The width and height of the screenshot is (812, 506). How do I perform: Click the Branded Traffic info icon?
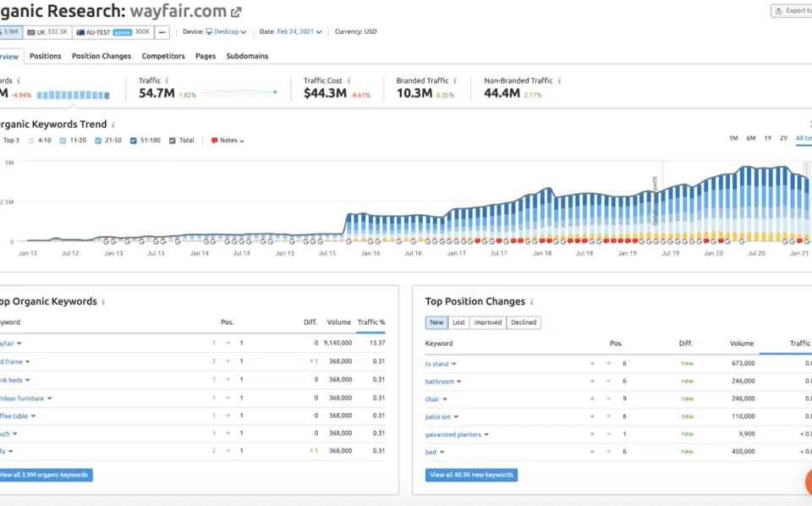(x=455, y=80)
